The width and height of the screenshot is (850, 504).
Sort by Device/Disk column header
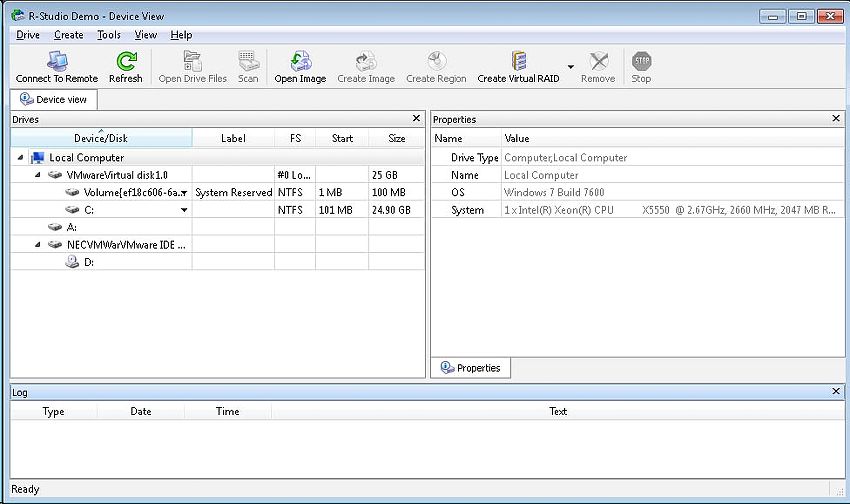pos(101,138)
